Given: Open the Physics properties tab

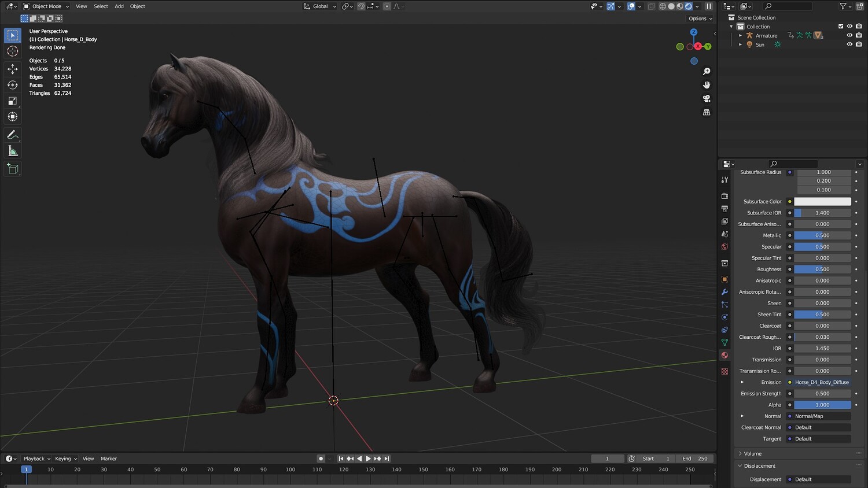Looking at the screenshot, I should [724, 317].
